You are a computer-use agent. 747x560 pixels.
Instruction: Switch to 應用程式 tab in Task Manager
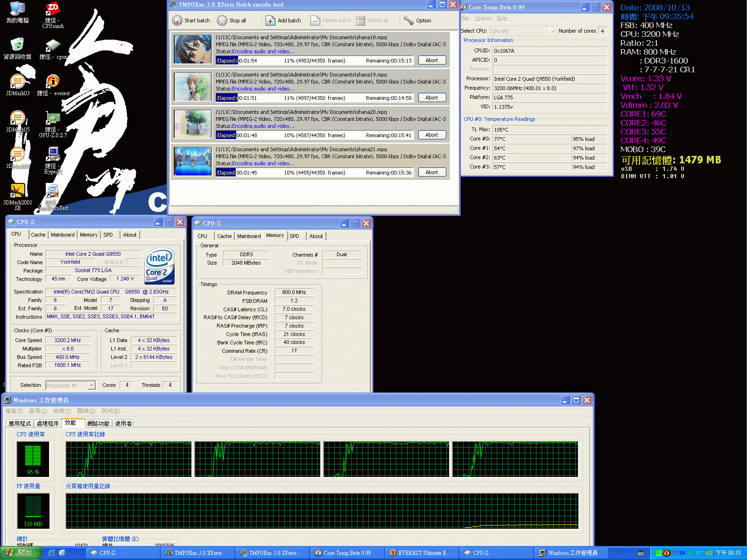[x=20, y=423]
